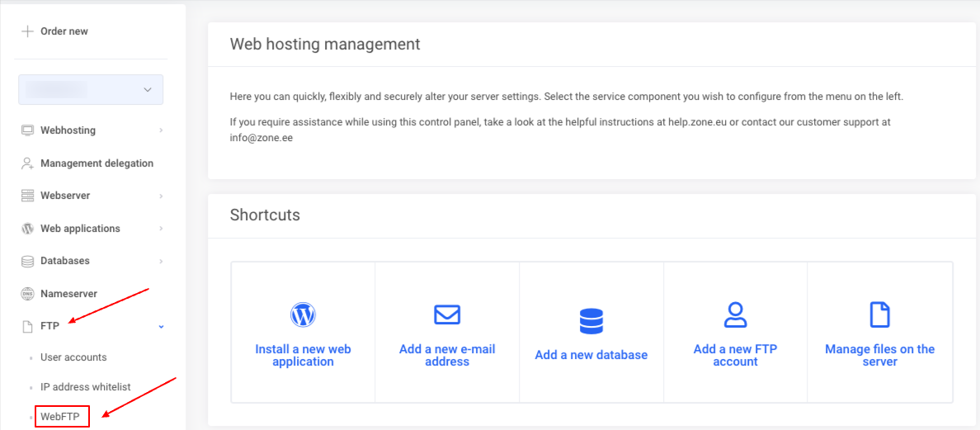Expand the Webhosting menu chevron
This screenshot has height=430, width=980.
click(161, 130)
